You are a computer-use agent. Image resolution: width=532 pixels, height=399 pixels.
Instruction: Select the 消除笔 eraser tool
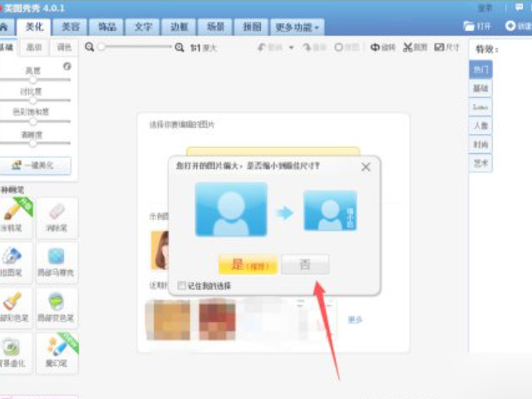(x=57, y=218)
